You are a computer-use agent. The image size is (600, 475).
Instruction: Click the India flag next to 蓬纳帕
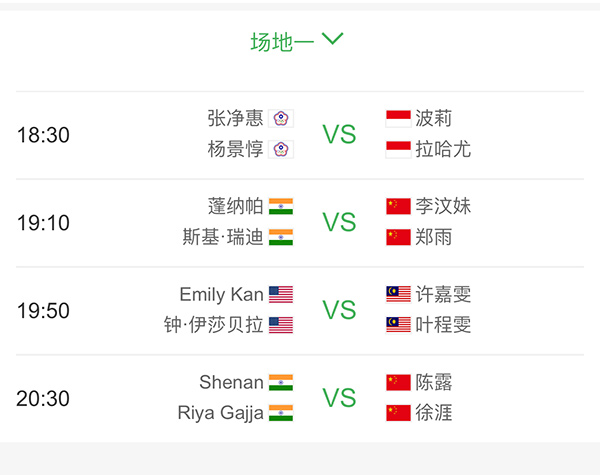click(x=281, y=206)
